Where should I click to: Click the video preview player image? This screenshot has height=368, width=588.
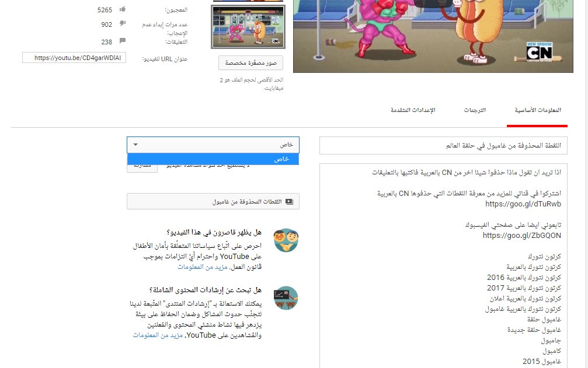433,36
